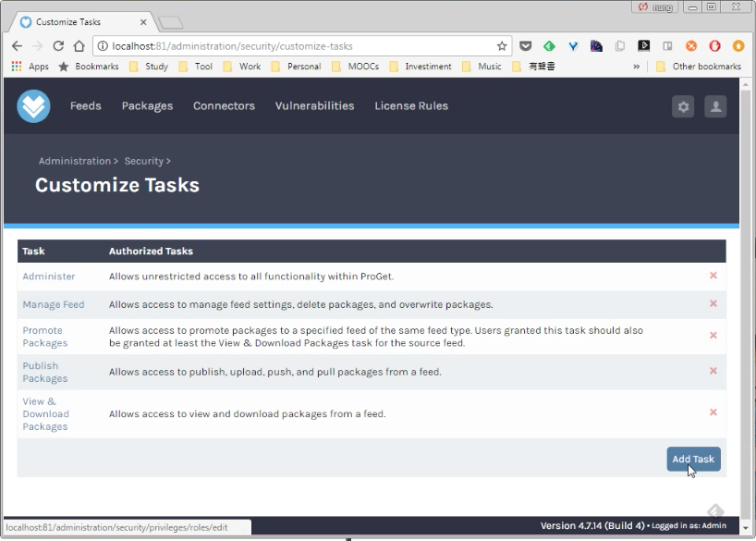Click the copy-pages extension icon
The image size is (756, 541).
620,46
